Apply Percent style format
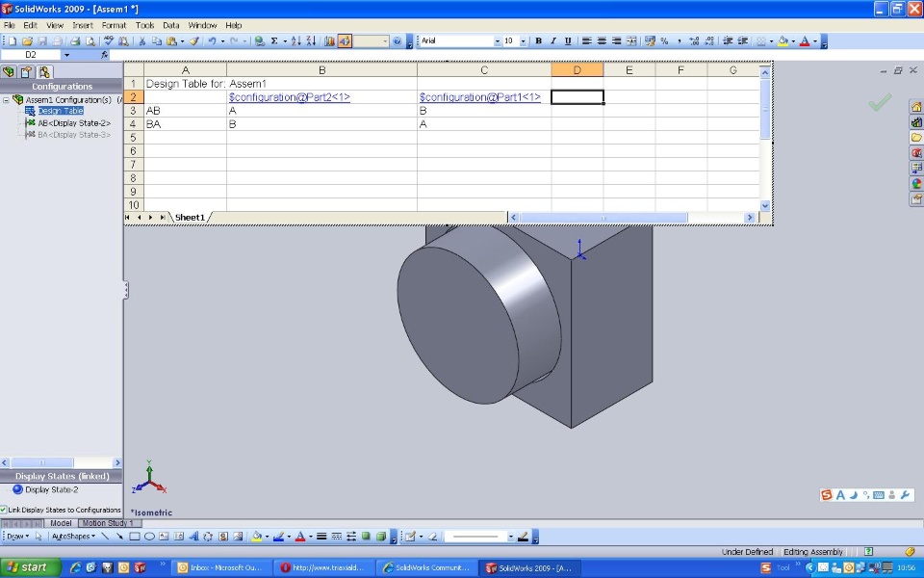The width and height of the screenshot is (924, 578). [664, 41]
